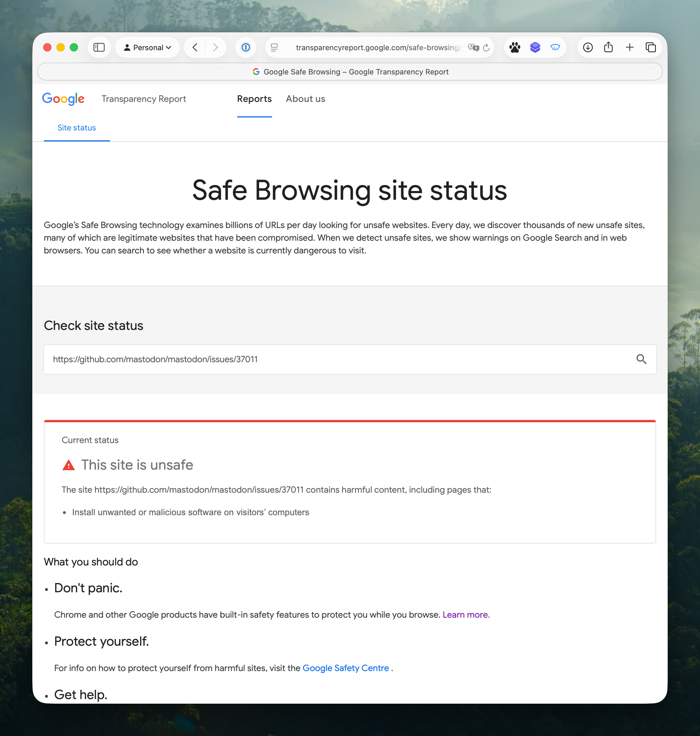Reload the current page
The height and width of the screenshot is (736, 700).
(x=486, y=47)
